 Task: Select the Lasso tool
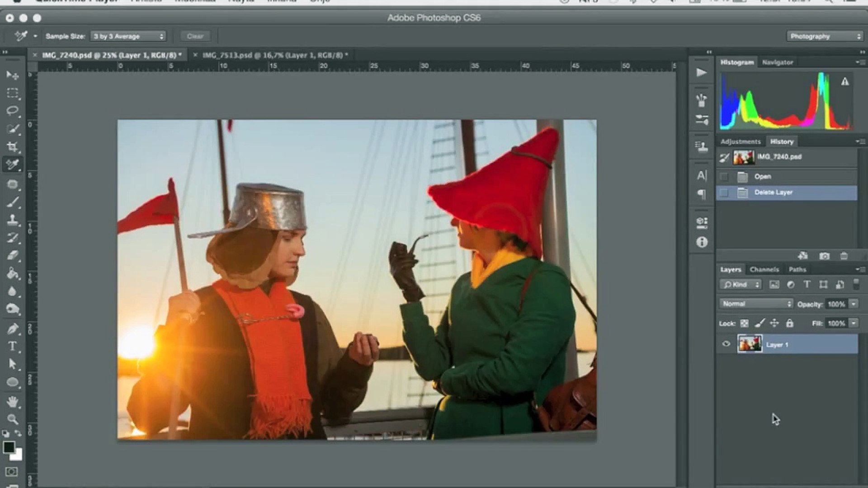[12, 111]
